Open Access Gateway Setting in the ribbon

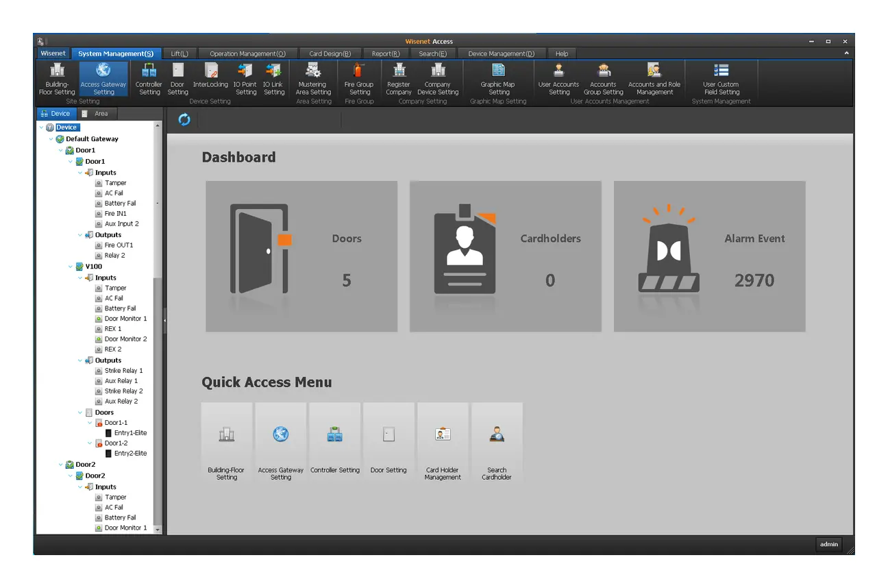pyautogui.click(x=103, y=79)
